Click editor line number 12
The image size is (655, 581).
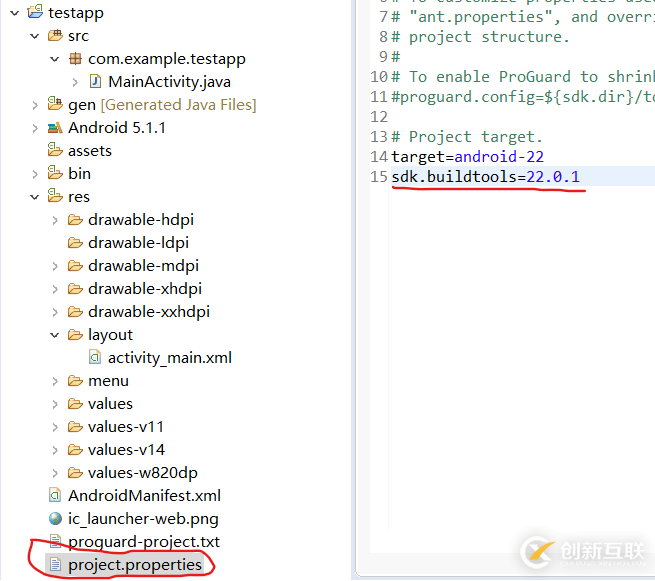click(379, 117)
